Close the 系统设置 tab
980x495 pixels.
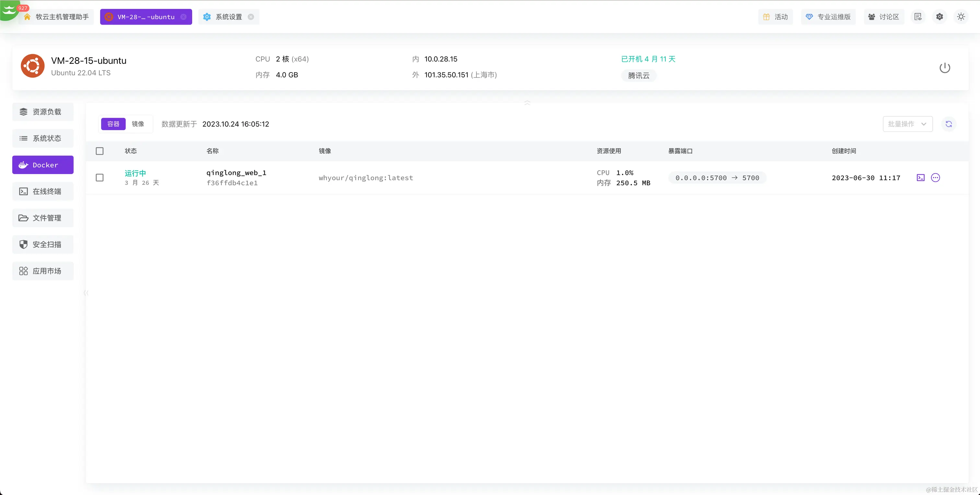tap(251, 17)
